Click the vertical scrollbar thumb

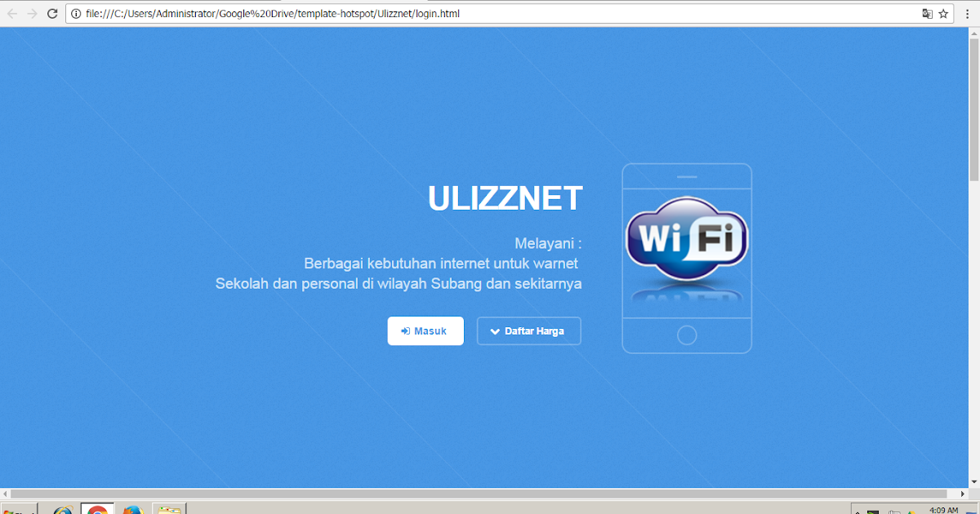pyautogui.click(x=973, y=109)
